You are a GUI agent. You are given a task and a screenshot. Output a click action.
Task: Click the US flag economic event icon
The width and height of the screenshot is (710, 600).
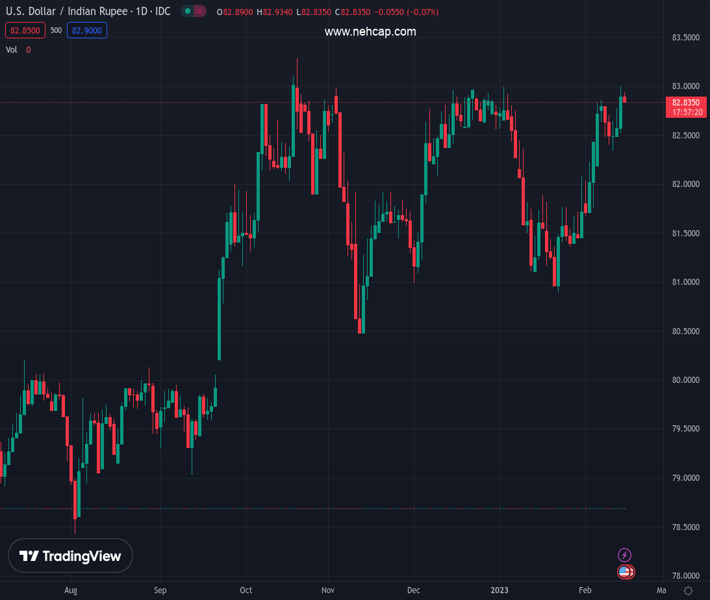625,572
